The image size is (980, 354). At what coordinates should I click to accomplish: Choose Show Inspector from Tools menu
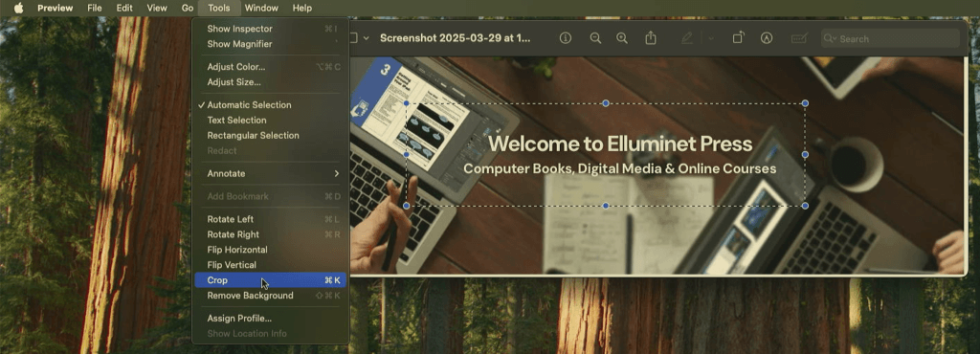tap(270, 29)
